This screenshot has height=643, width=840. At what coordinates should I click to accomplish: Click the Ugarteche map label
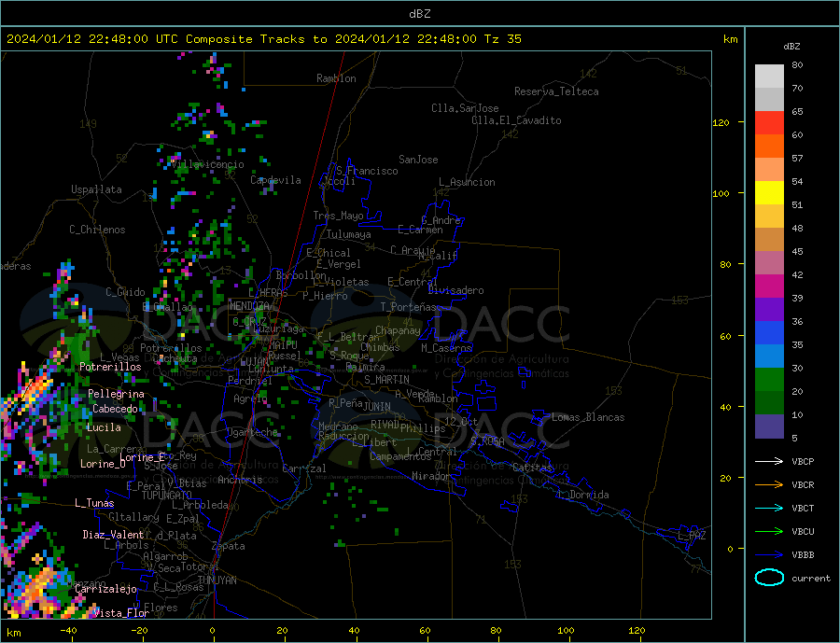252,432
